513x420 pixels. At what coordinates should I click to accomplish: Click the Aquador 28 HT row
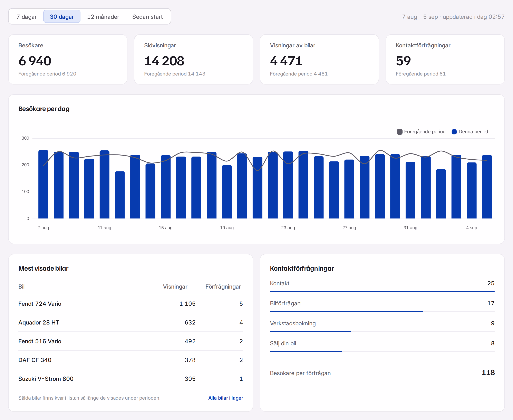(131, 322)
